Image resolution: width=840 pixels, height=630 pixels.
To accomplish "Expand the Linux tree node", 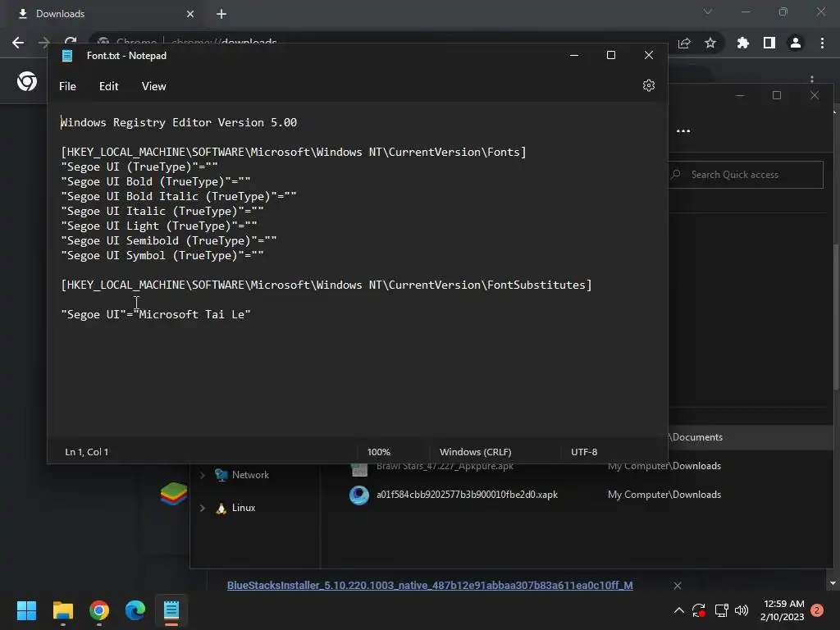I will click(x=203, y=508).
